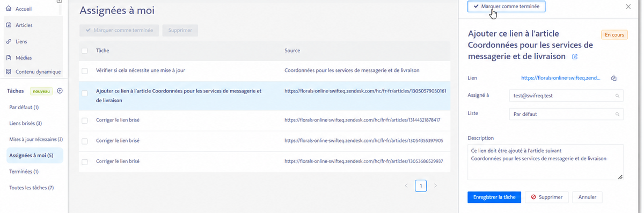Click the search icon in Assigné à field

coord(618,96)
